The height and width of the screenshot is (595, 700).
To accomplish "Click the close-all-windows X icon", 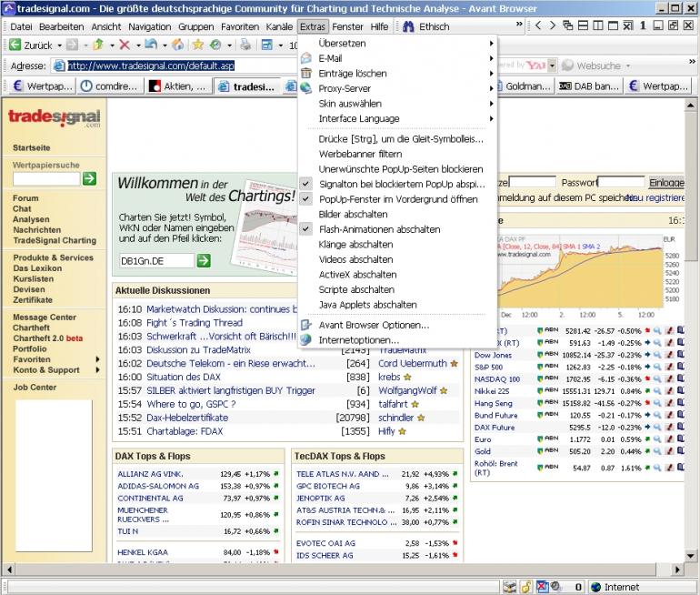I will pos(628,25).
